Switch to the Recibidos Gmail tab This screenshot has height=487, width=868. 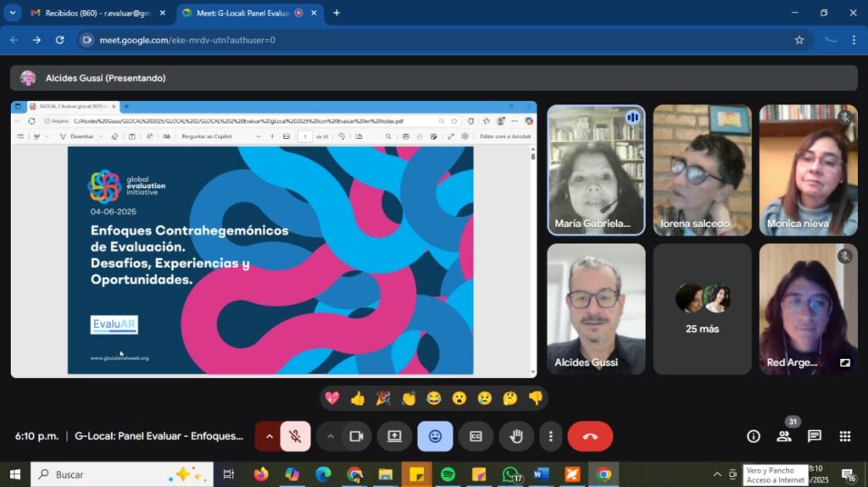click(93, 13)
